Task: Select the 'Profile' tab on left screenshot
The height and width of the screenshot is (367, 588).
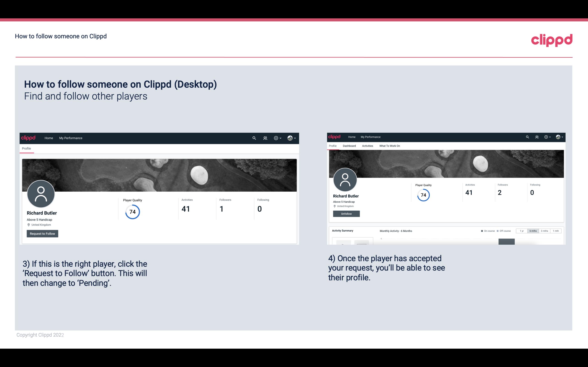Action: click(26, 148)
